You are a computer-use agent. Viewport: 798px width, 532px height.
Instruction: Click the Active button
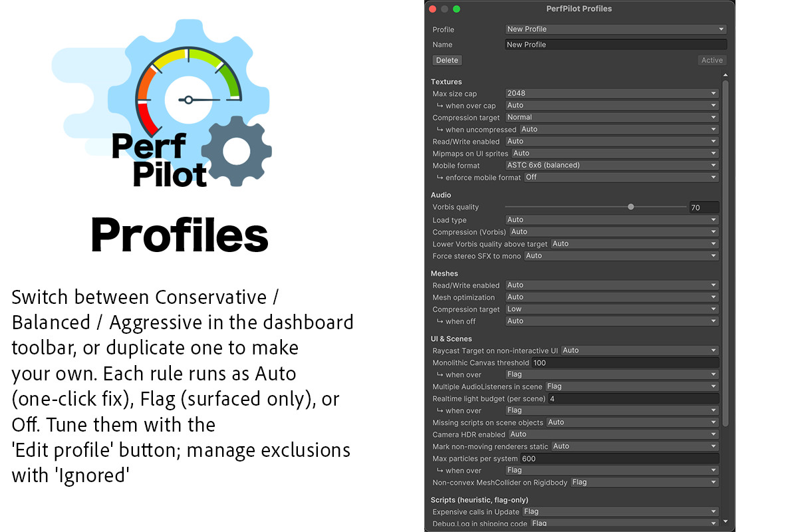712,60
